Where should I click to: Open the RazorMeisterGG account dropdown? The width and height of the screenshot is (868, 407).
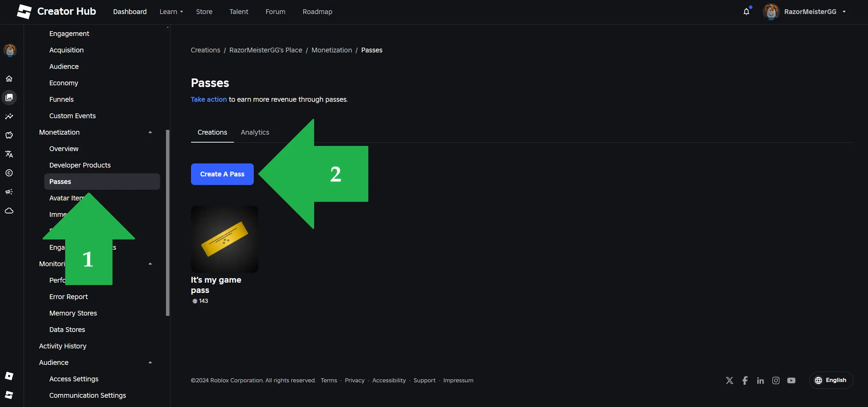pos(844,12)
